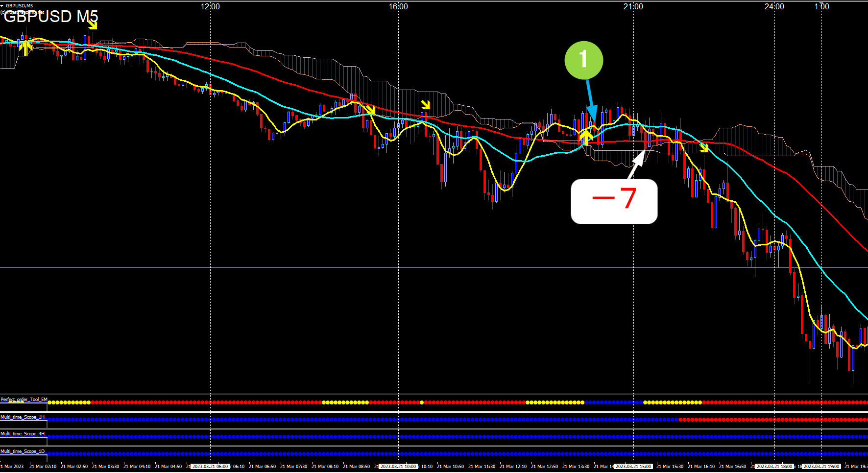Click the 12:00 session time label
Image resolution: width=868 pixels, height=473 pixels.
(x=210, y=6)
